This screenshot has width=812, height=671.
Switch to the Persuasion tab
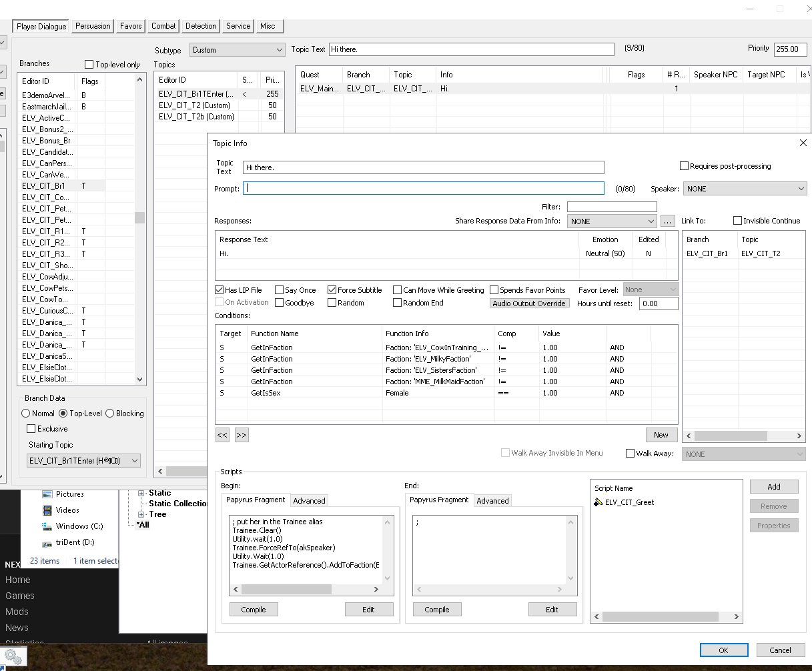coord(93,26)
